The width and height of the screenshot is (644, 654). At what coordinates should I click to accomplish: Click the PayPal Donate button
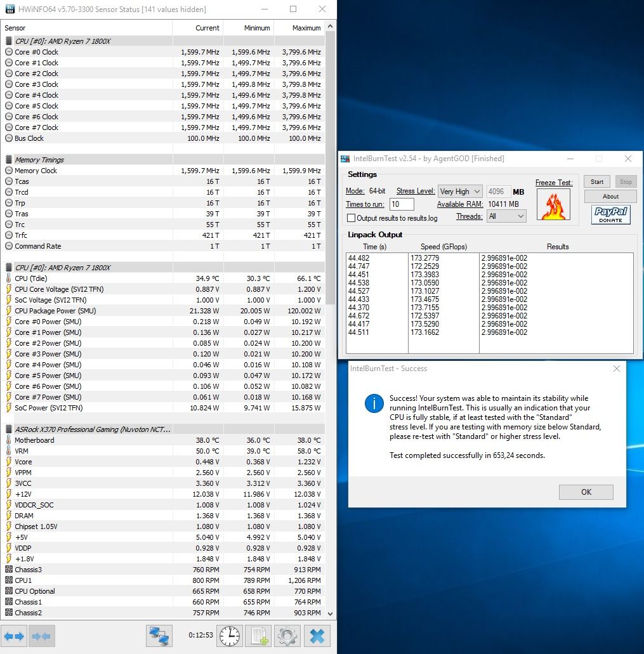tap(610, 215)
